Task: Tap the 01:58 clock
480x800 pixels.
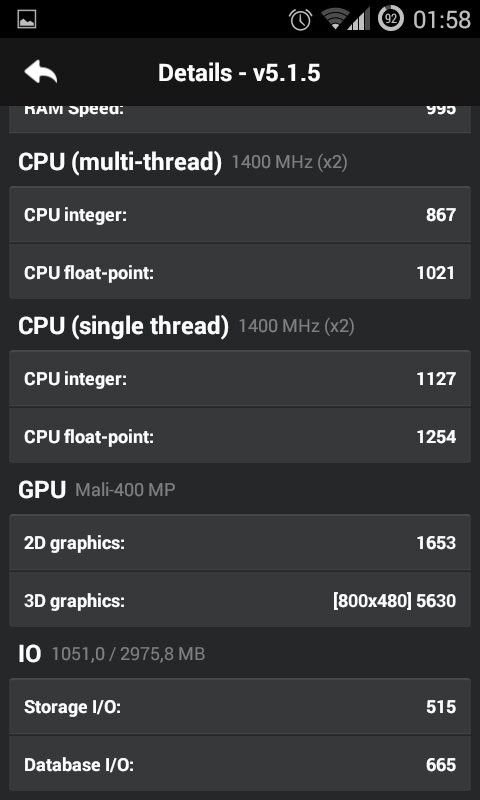Action: click(442, 19)
